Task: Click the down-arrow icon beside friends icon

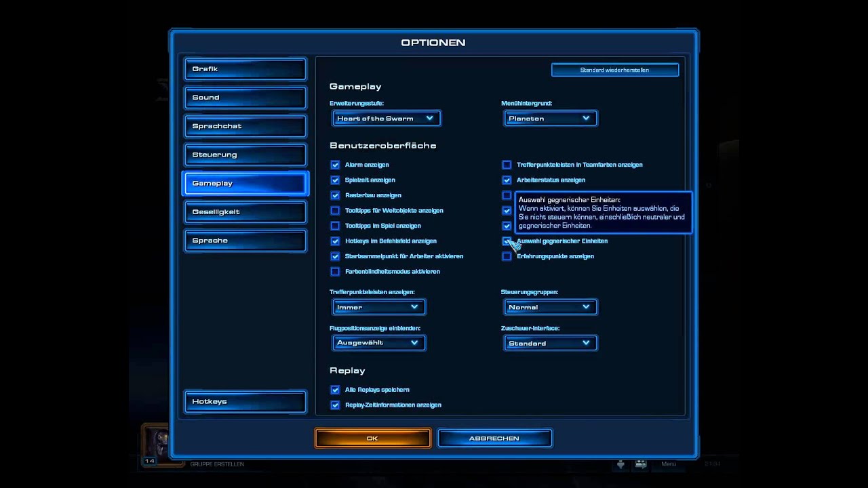Action: pyautogui.click(x=620, y=464)
